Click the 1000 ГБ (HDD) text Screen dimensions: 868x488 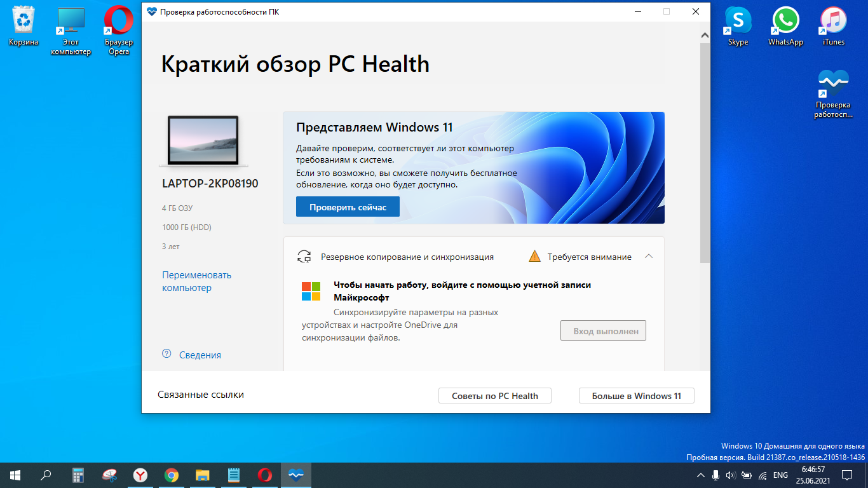pos(187,227)
